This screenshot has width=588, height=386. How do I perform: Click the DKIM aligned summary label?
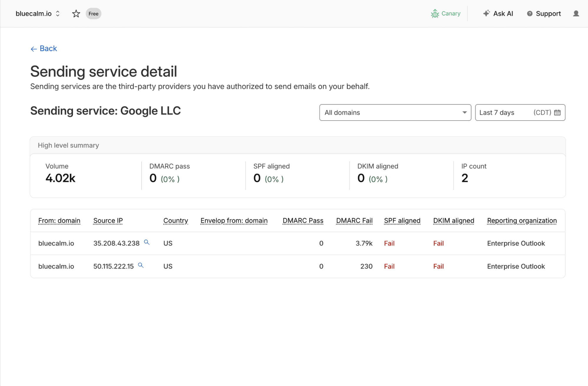(378, 166)
